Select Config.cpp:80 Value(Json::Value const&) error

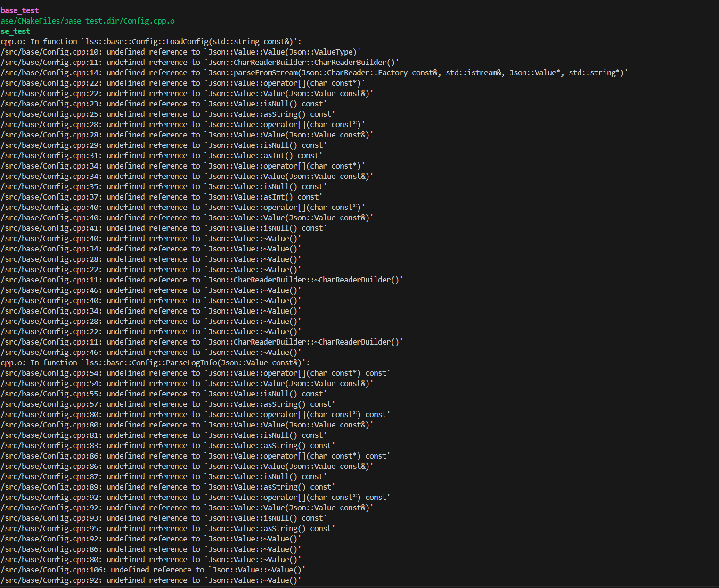[x=187, y=425]
